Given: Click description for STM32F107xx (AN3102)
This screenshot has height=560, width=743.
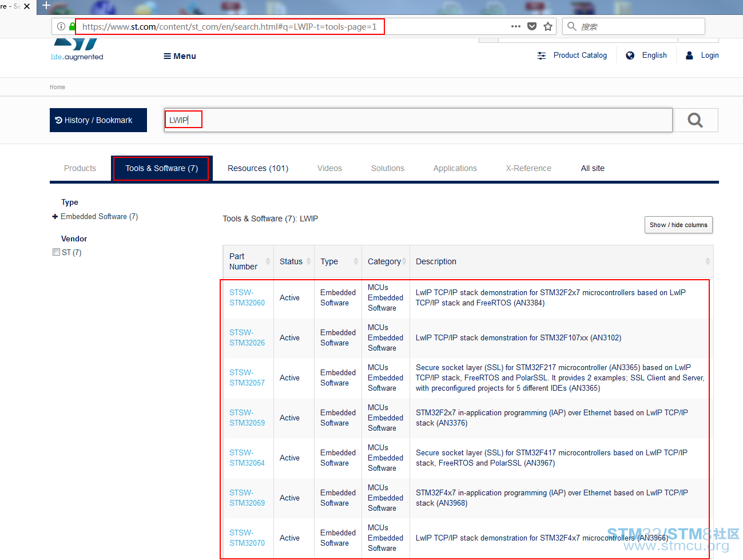Looking at the screenshot, I should [x=518, y=337].
